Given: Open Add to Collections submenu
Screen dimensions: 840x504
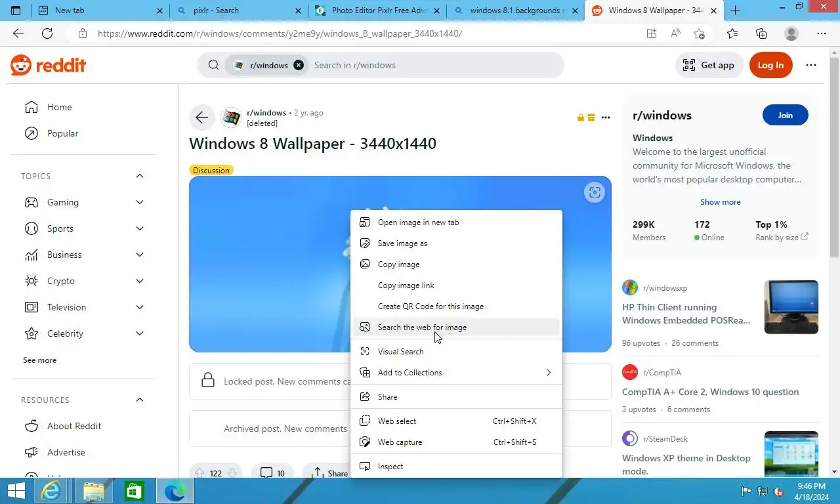Looking at the screenshot, I should [456, 373].
